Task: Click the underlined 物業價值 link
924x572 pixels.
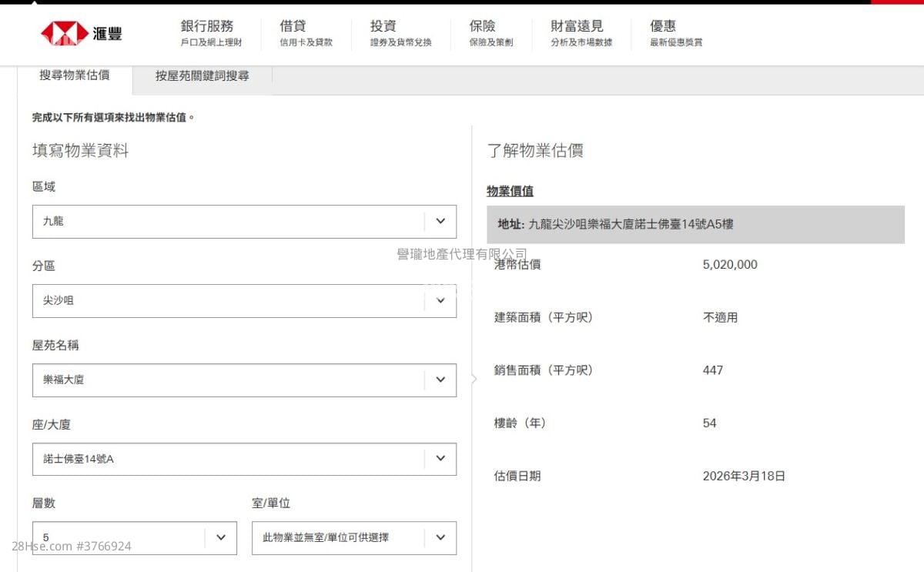Action: pyautogui.click(x=511, y=190)
